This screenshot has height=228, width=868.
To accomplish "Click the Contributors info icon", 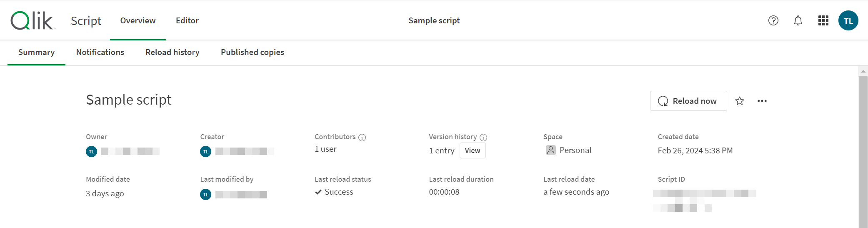I will pos(362,138).
